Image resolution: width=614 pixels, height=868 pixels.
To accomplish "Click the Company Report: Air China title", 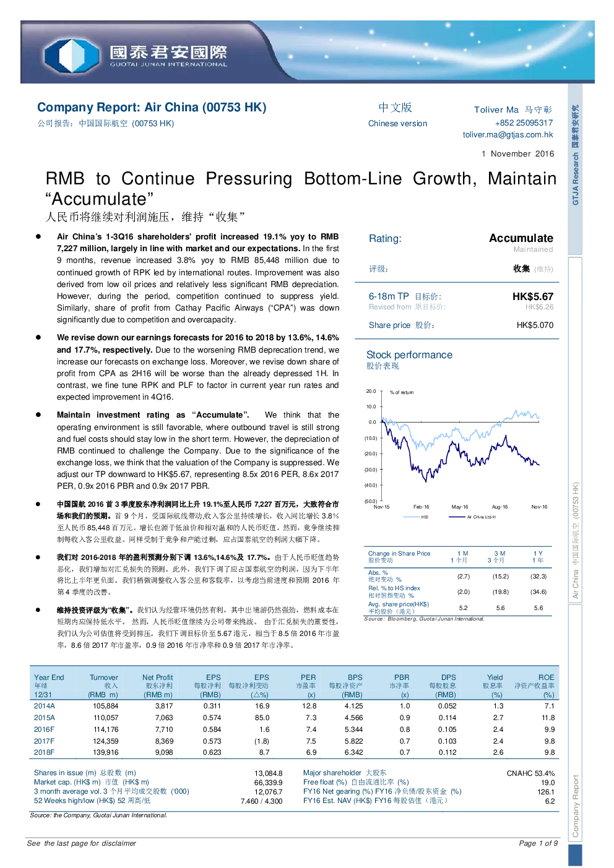I will pyautogui.click(x=152, y=108).
